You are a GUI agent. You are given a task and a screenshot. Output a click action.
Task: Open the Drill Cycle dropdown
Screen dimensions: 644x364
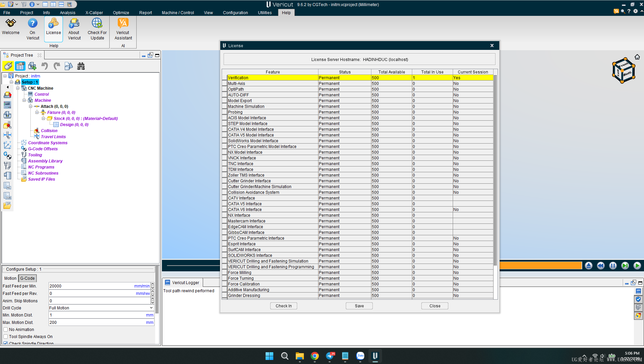[x=101, y=308]
